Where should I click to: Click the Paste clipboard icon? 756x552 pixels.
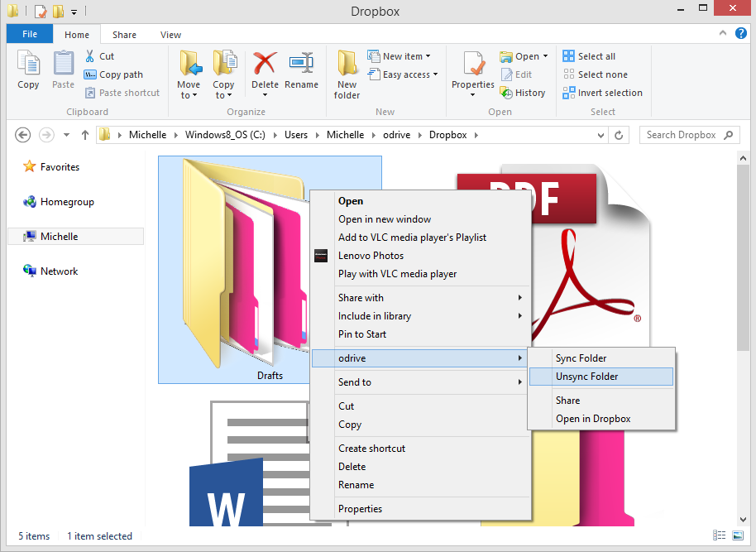[63, 63]
